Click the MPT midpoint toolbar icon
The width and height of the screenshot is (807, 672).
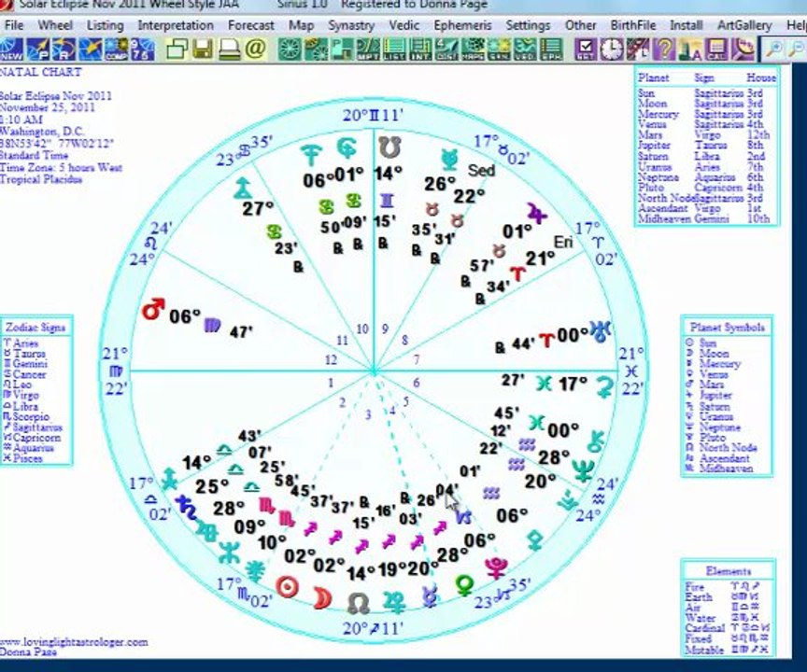pyautogui.click(x=368, y=49)
